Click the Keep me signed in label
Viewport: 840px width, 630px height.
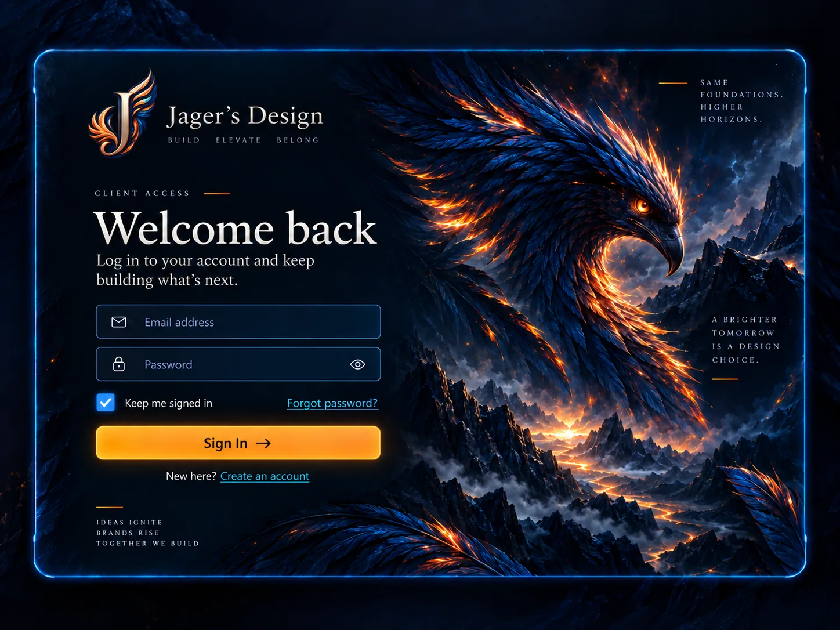[x=169, y=403]
